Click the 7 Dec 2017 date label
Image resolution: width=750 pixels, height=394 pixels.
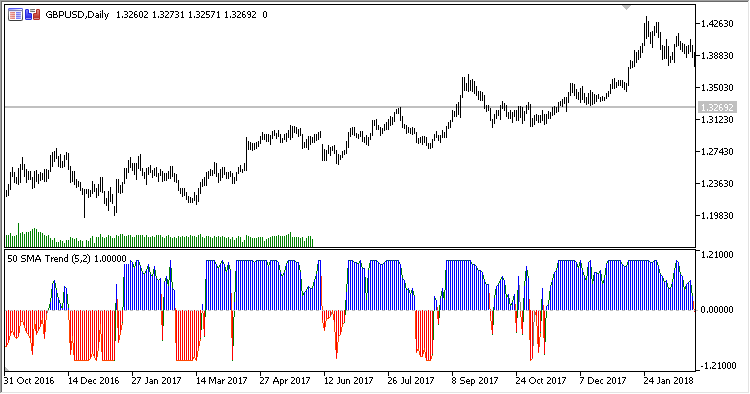coord(603,381)
